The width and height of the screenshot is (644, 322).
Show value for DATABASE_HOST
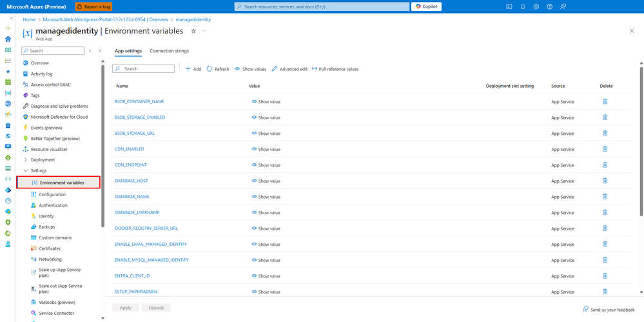(266, 181)
